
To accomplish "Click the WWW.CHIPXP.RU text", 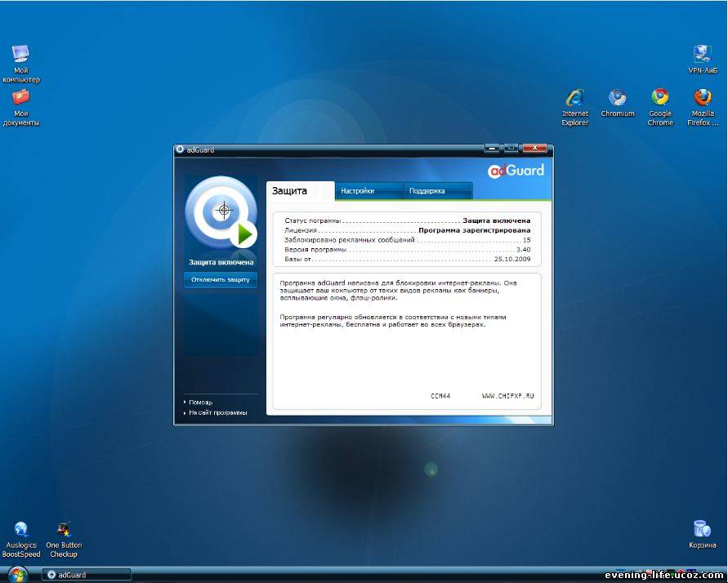I will tap(508, 396).
